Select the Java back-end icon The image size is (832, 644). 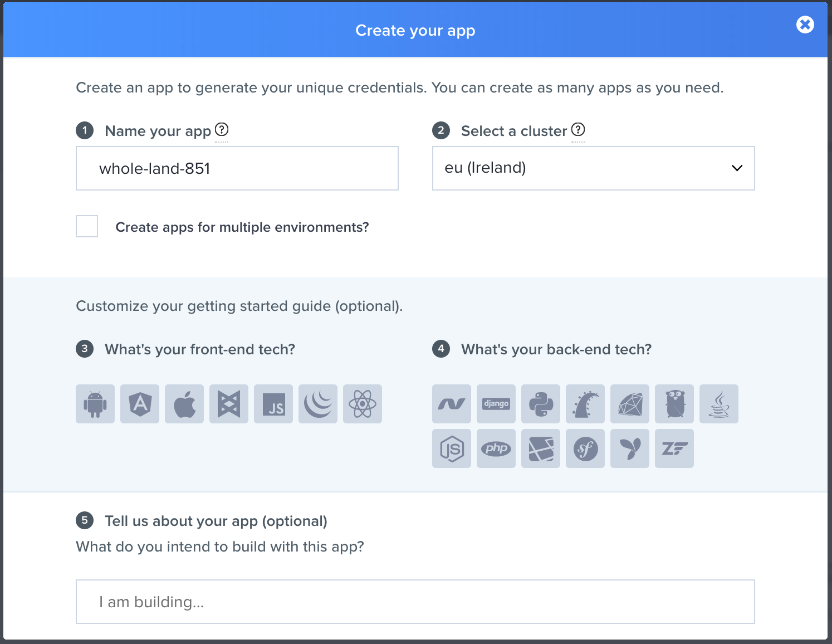(719, 404)
